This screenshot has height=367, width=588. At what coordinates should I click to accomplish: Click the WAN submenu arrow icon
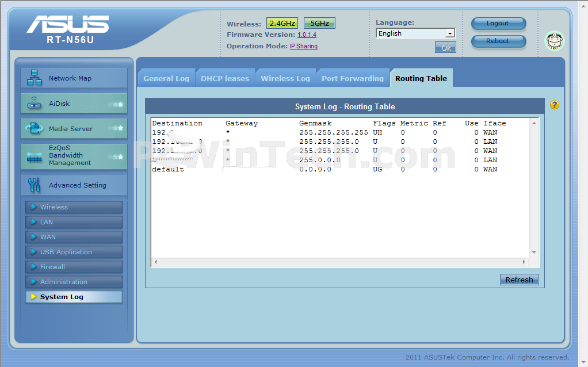point(33,237)
